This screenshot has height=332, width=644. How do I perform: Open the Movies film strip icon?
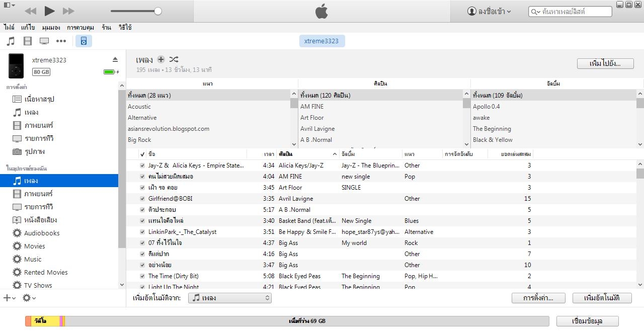tap(28, 41)
